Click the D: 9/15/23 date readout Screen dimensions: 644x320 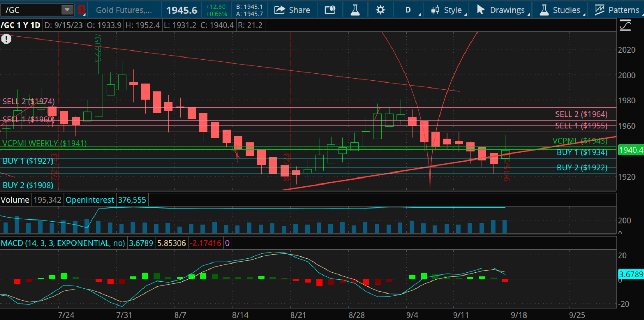[x=63, y=25]
